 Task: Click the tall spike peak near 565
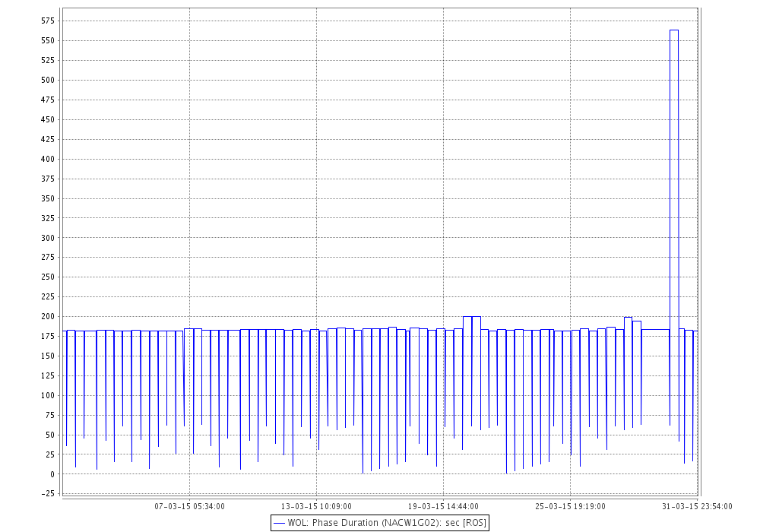point(673,30)
